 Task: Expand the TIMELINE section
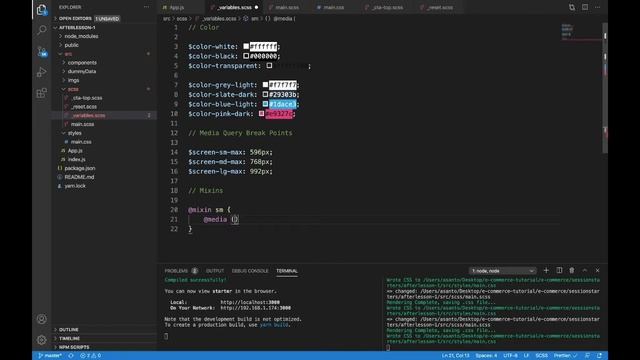coord(69,338)
